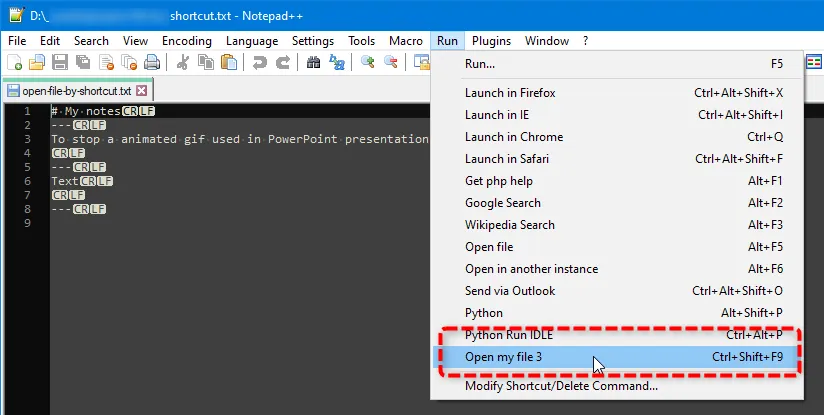Click the Zoom In magnifier icon

[x=367, y=63]
